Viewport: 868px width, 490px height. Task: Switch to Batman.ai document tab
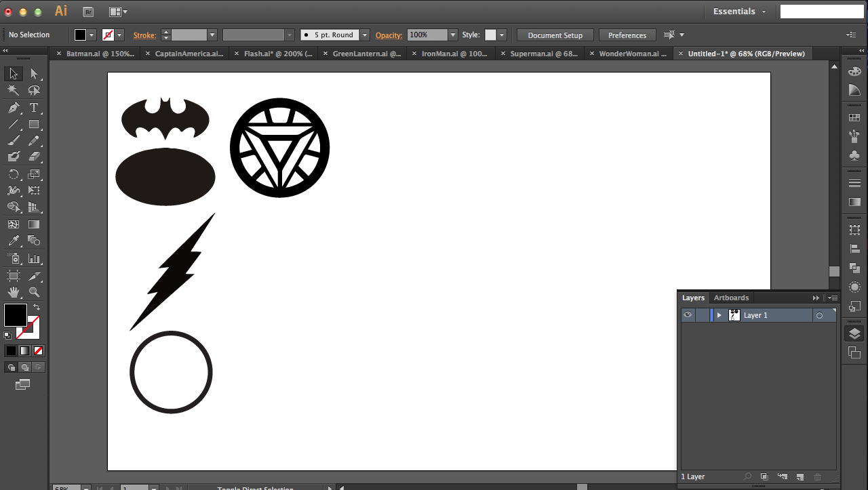(100, 54)
